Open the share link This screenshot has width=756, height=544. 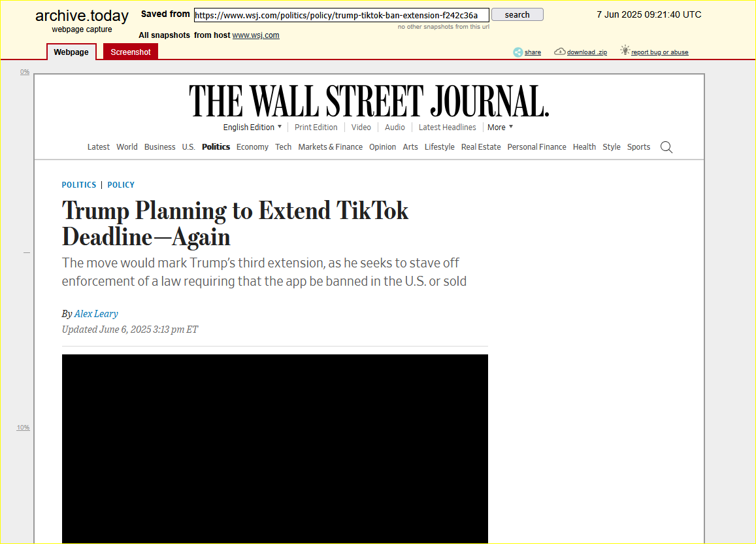[533, 52]
